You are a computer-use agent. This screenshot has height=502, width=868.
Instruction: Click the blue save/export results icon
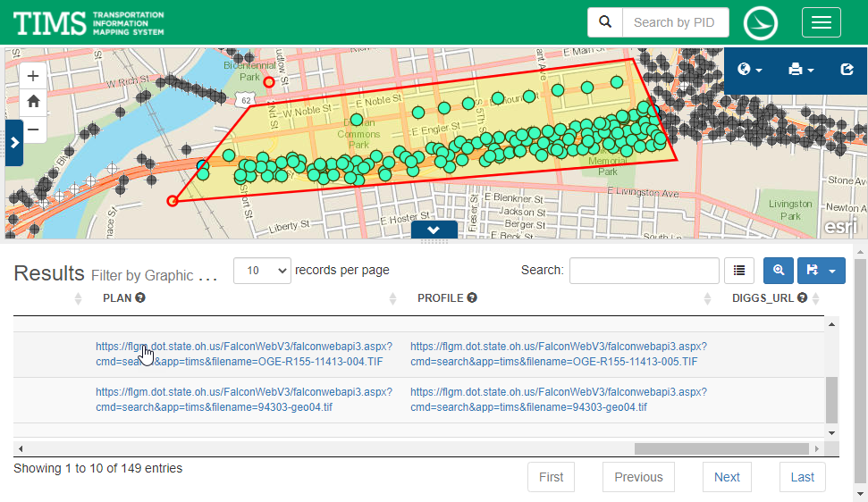(x=812, y=271)
